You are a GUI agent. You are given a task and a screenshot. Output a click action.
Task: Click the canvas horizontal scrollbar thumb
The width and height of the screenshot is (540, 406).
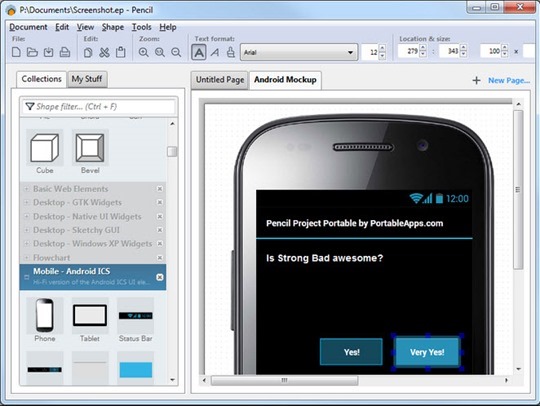(284, 380)
